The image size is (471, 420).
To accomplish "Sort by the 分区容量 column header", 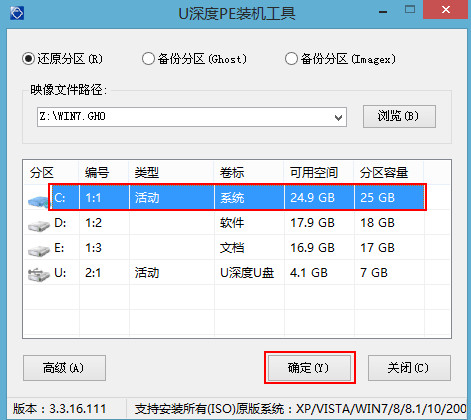I will pos(389,173).
